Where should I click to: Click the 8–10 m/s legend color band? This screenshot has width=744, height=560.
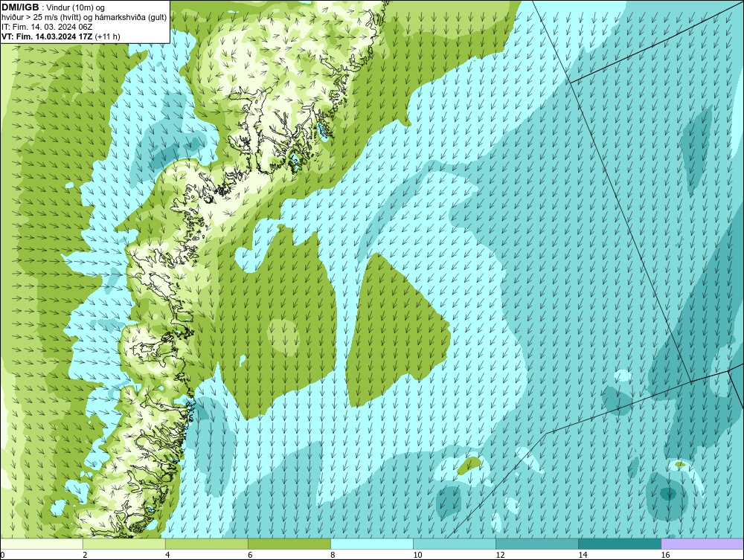tap(372, 544)
